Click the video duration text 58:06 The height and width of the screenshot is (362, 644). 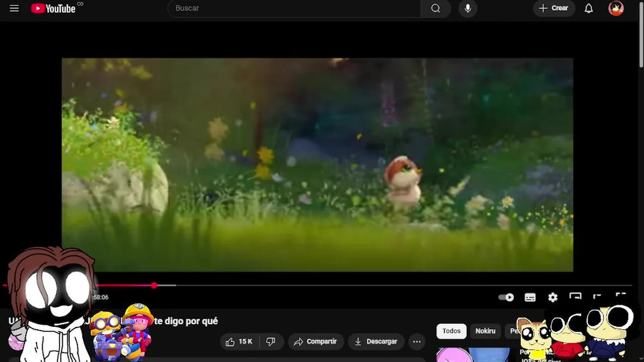click(101, 297)
